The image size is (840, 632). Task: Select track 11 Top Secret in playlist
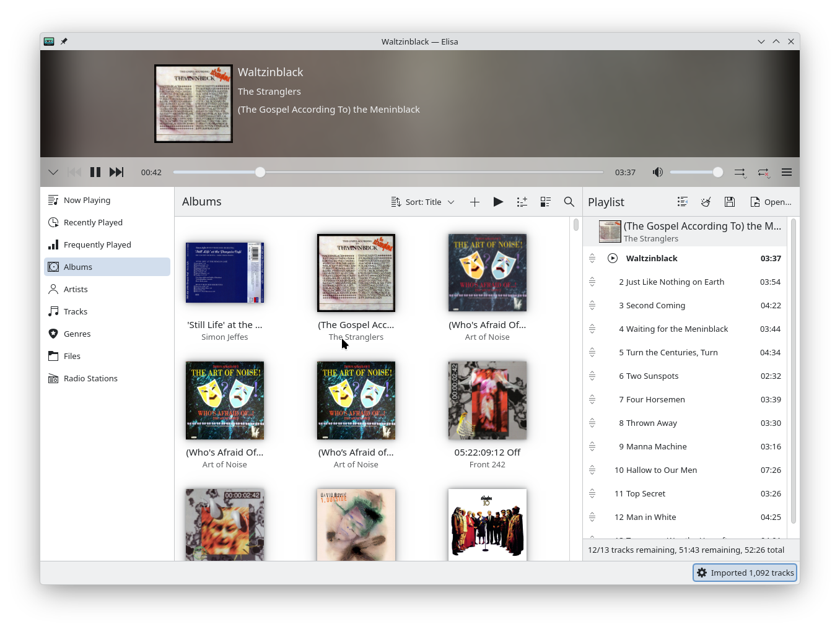[685, 493]
